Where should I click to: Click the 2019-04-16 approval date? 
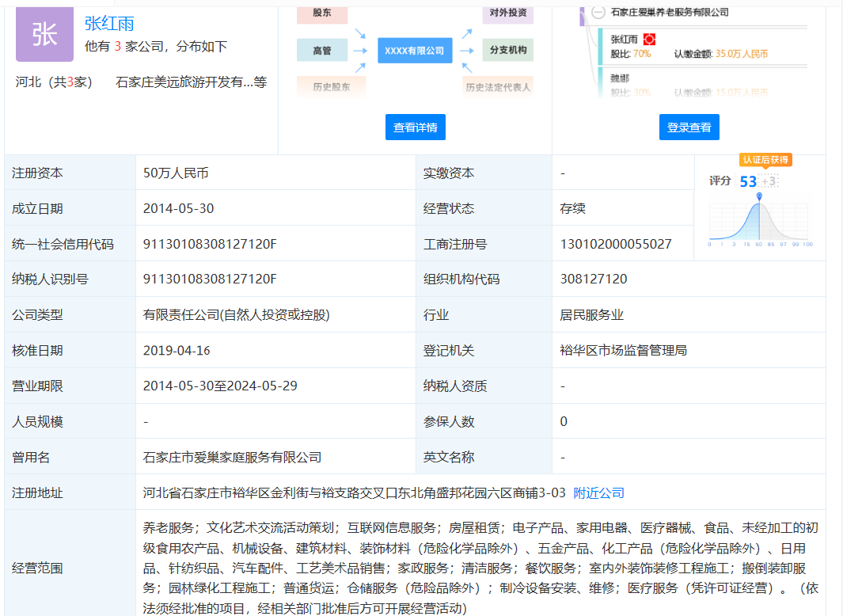[x=177, y=351]
